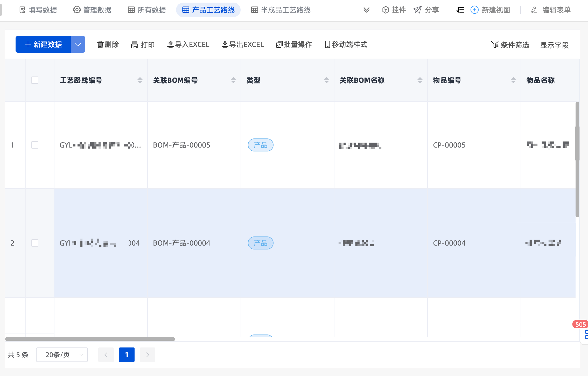588x376 pixels.
Task: Click the widget (挂件) icon
Action: (x=386, y=10)
